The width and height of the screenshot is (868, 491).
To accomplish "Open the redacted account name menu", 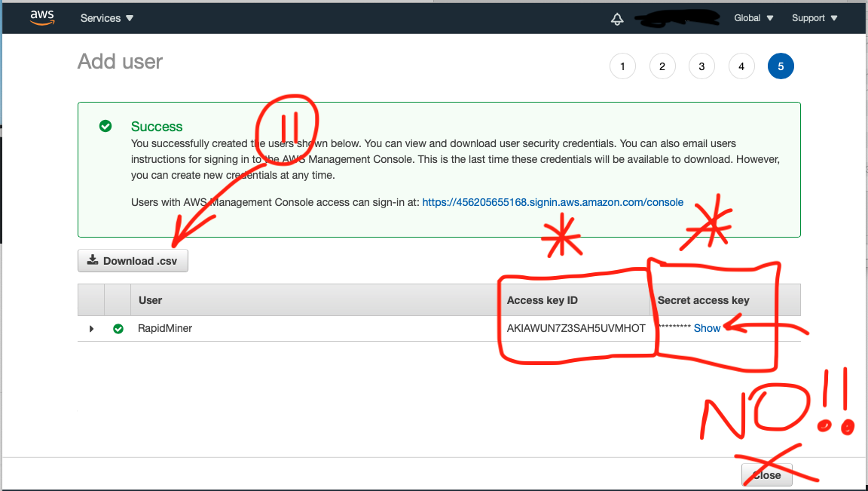I will [x=677, y=18].
